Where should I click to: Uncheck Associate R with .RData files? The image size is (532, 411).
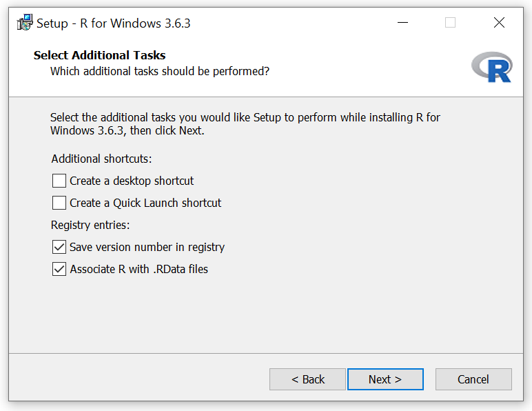click(x=59, y=269)
